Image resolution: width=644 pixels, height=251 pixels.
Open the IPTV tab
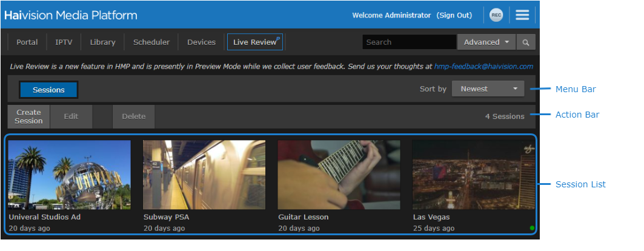tap(64, 42)
